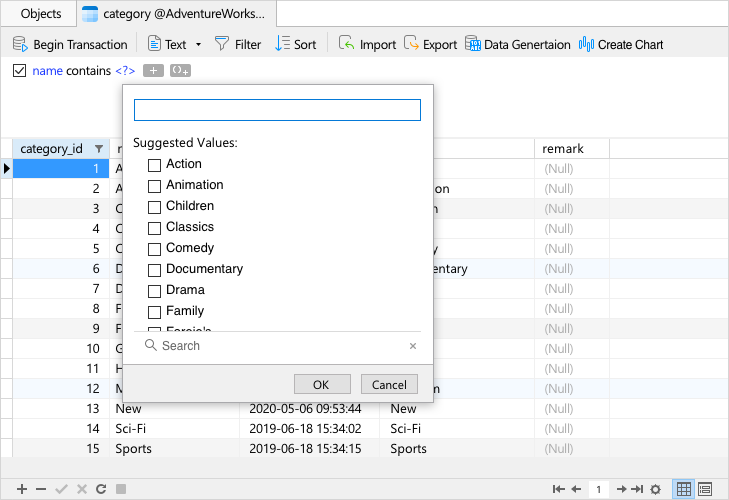Focus the filter value text field
The height and width of the screenshot is (500, 729).
tap(277, 110)
